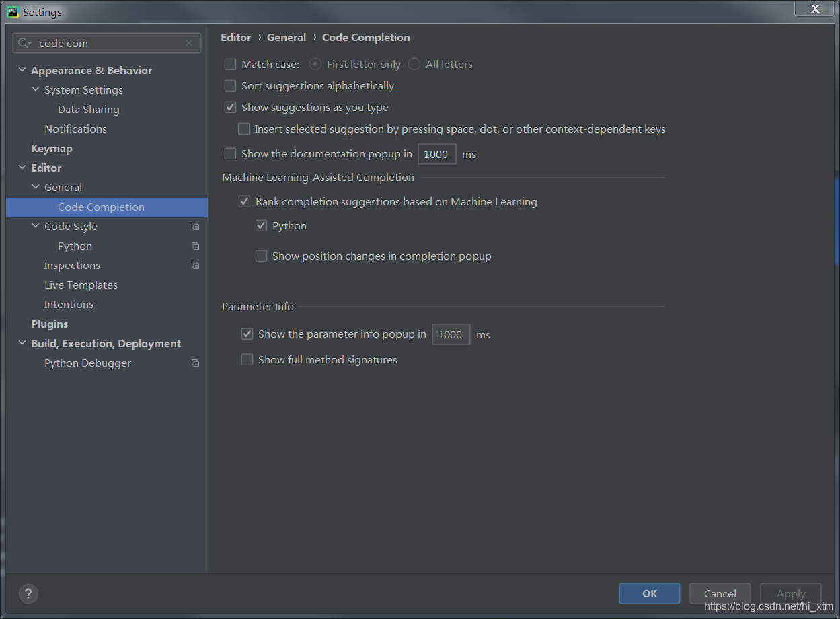Collapse the Appearance & Behavior section
Viewport: 840px width, 619px height.
click(22, 70)
